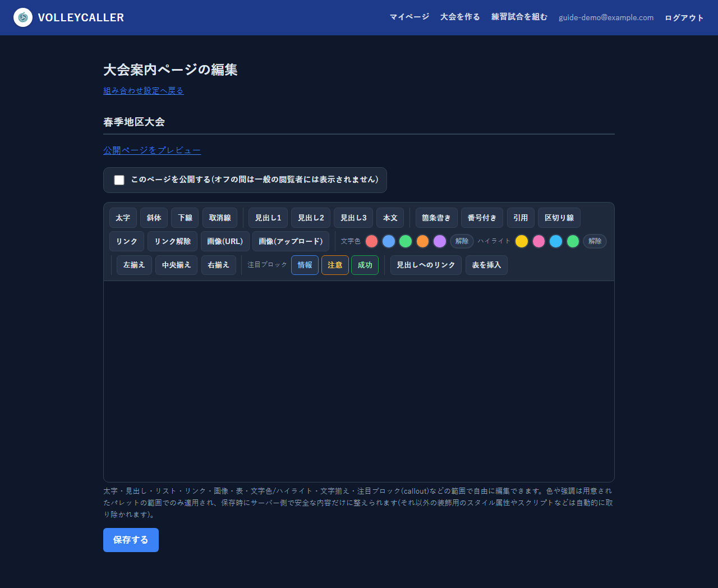This screenshot has width=718, height=588.
Task: Align text with 中央揃え
Action: (x=176, y=265)
